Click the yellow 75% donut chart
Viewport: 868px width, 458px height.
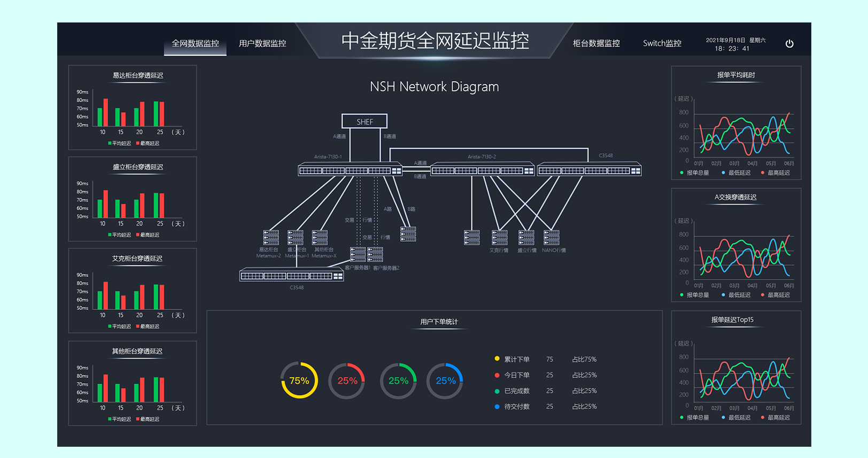[299, 381]
